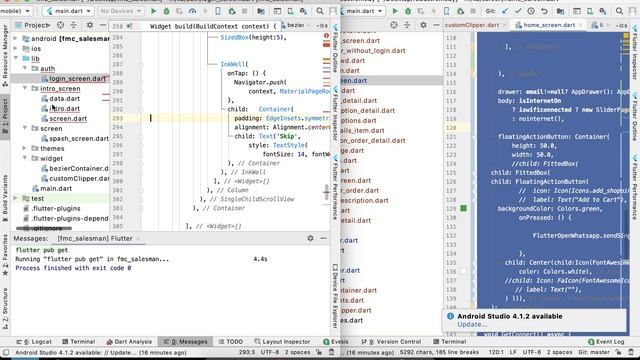
Task: Open Event Log in right window
Action: 606,341
